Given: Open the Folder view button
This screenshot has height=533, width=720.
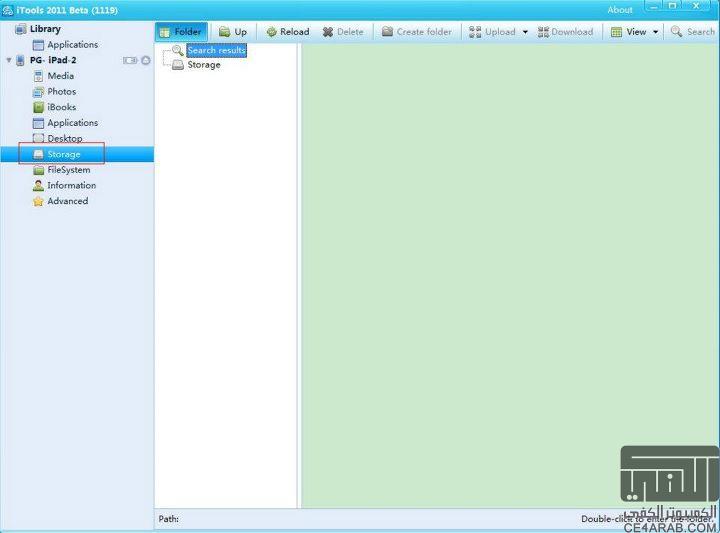Looking at the screenshot, I should 181,32.
